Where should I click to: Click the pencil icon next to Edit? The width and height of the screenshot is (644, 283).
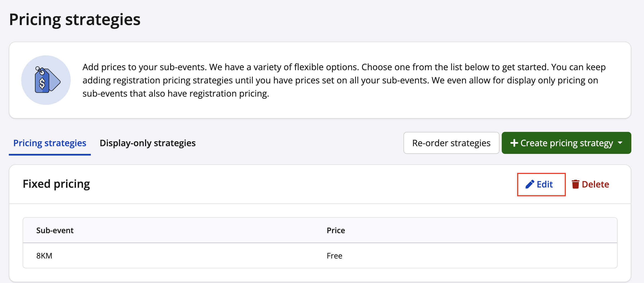530,184
